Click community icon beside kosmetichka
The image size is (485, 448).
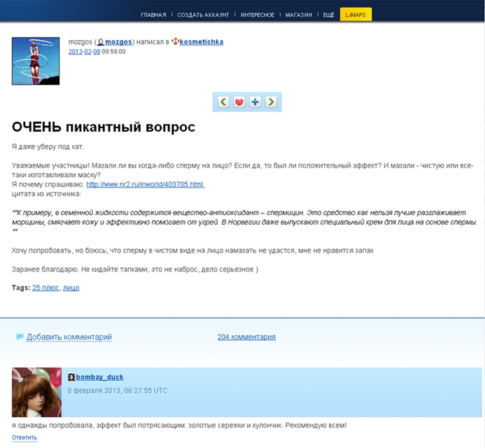pyautogui.click(x=176, y=41)
